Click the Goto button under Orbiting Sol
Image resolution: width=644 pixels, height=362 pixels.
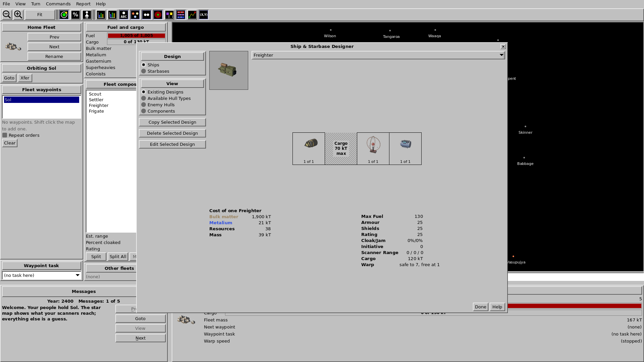click(9, 78)
